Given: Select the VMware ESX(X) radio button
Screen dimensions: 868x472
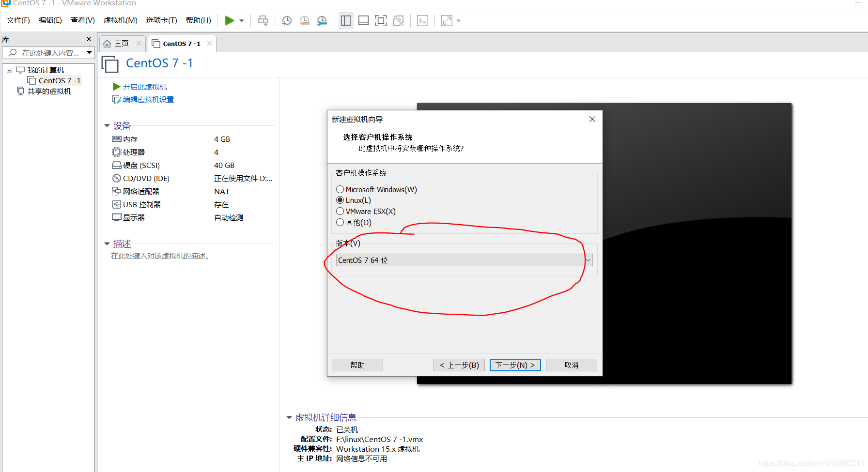Looking at the screenshot, I should click(340, 211).
